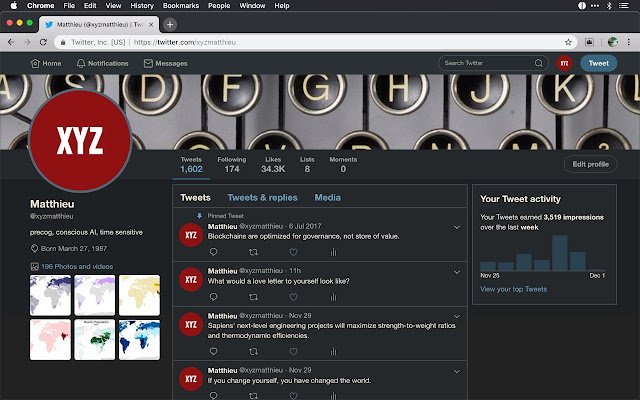Reply to the love letter tweet
This screenshot has height=400, width=640.
[213, 297]
